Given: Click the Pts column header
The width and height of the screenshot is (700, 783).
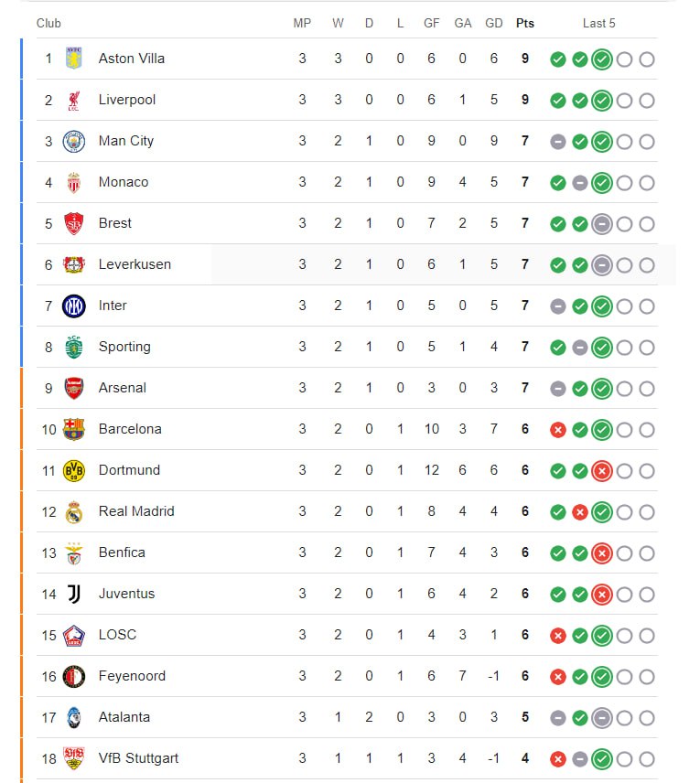Looking at the screenshot, I should (525, 24).
